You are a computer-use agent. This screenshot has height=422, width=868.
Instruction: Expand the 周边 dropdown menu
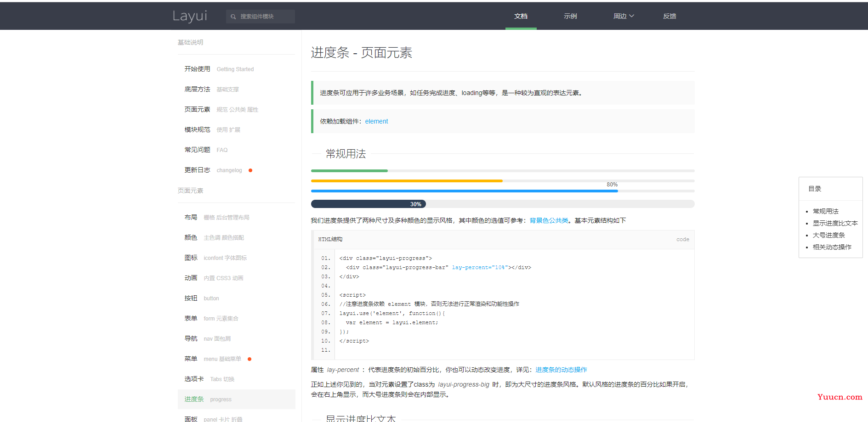click(624, 16)
